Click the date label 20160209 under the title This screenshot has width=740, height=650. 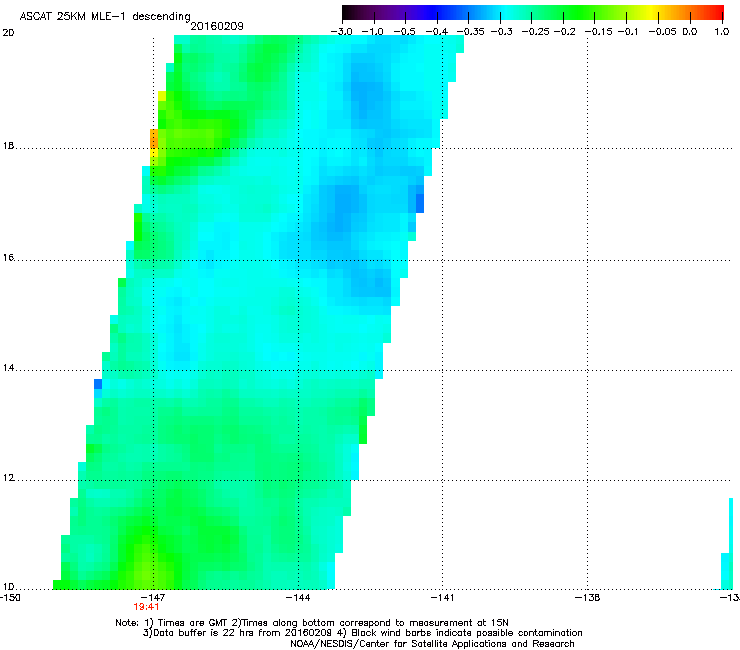[x=217, y=26]
